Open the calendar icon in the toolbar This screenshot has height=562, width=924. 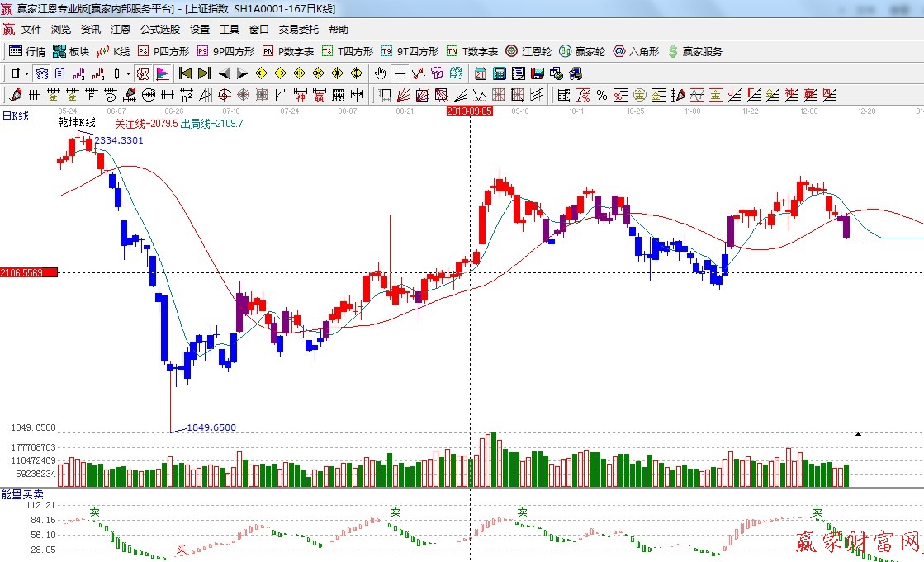(x=480, y=73)
